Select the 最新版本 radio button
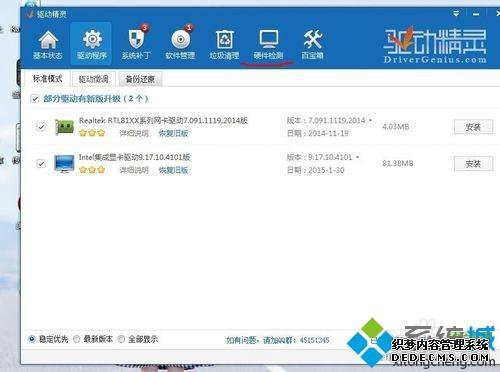This screenshot has height=372, width=500. [77, 339]
